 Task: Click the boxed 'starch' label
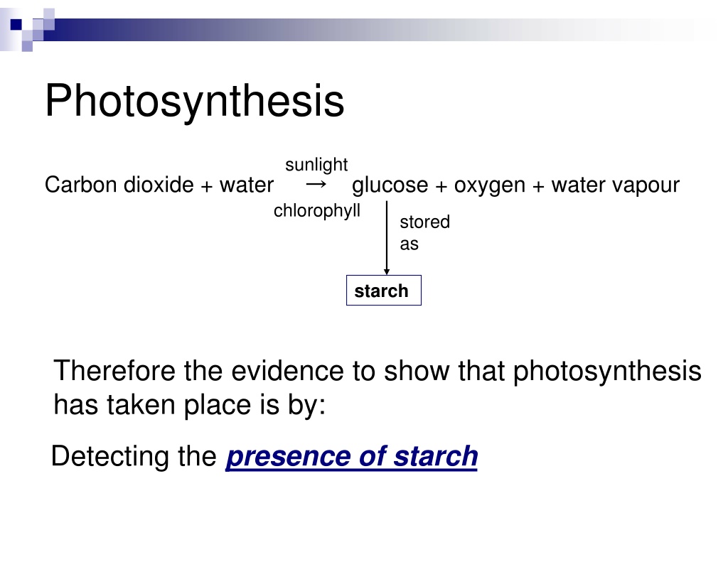pos(383,291)
